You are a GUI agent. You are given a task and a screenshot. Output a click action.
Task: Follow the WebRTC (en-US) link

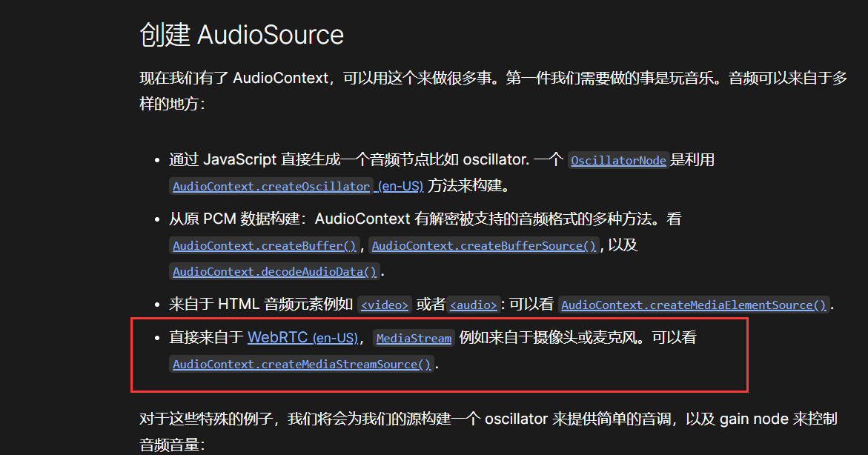pyautogui.click(x=302, y=338)
